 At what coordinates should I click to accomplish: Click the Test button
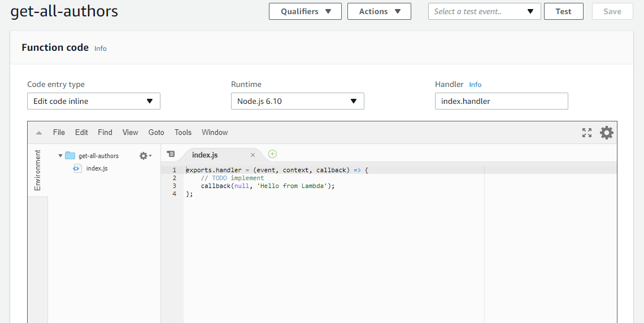564,11
